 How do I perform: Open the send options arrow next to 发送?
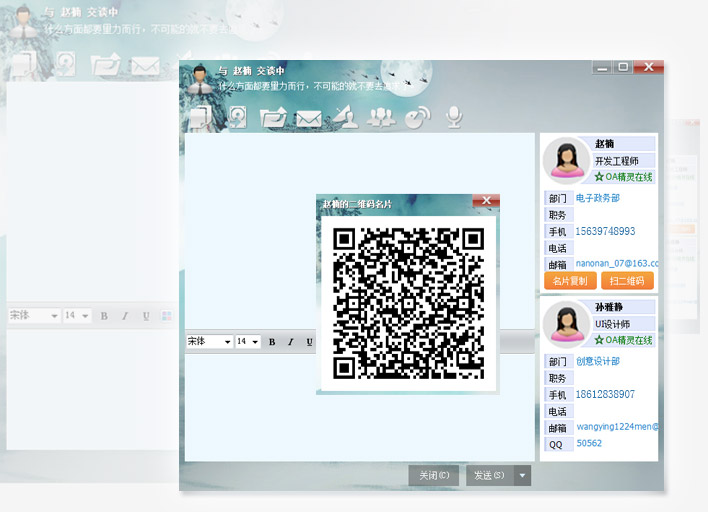[522, 475]
